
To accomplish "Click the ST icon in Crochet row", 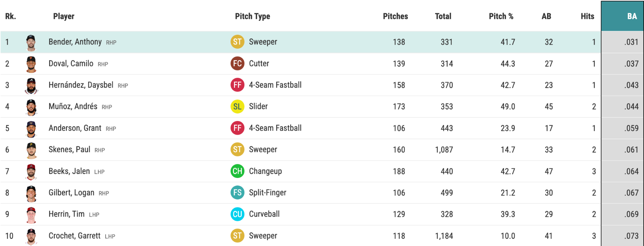I will tap(237, 236).
